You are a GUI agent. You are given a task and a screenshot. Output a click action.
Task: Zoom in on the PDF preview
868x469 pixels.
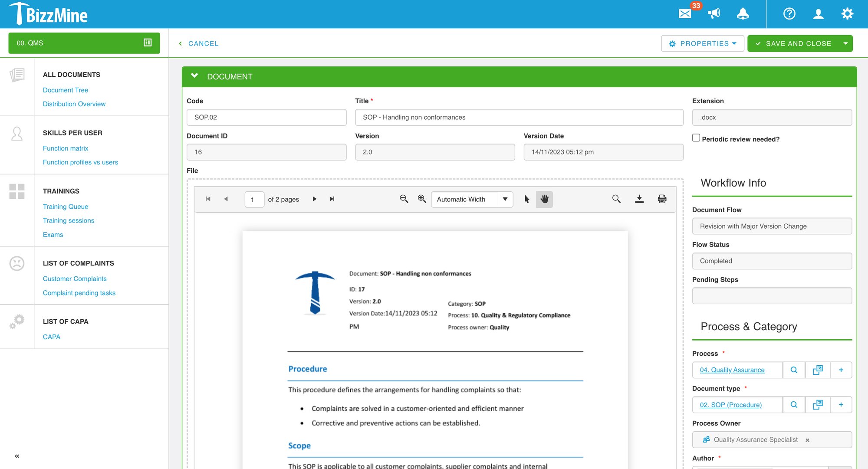421,199
